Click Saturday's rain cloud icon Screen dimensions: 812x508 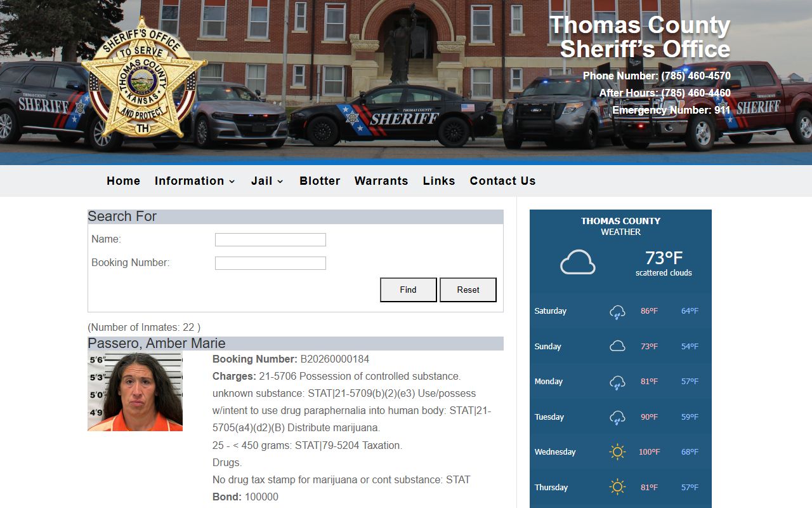(x=617, y=312)
